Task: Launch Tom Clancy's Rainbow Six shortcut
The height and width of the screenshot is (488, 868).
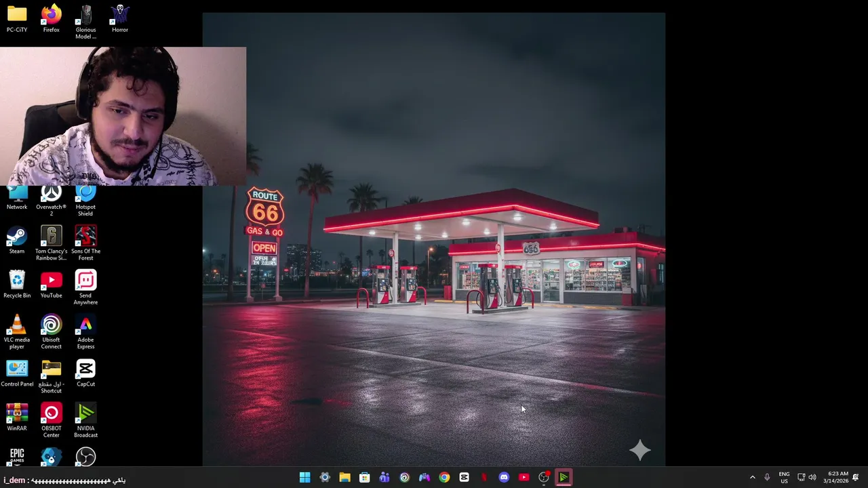Action: [51, 243]
